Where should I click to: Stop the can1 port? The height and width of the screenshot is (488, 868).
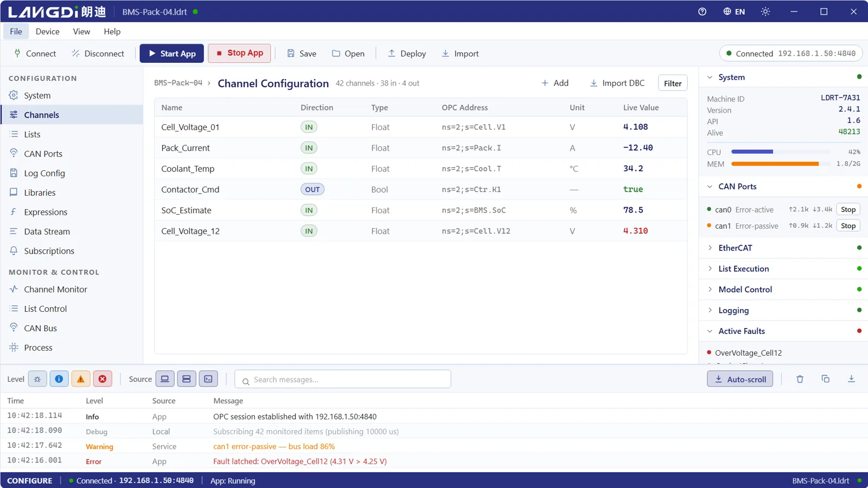(x=848, y=226)
